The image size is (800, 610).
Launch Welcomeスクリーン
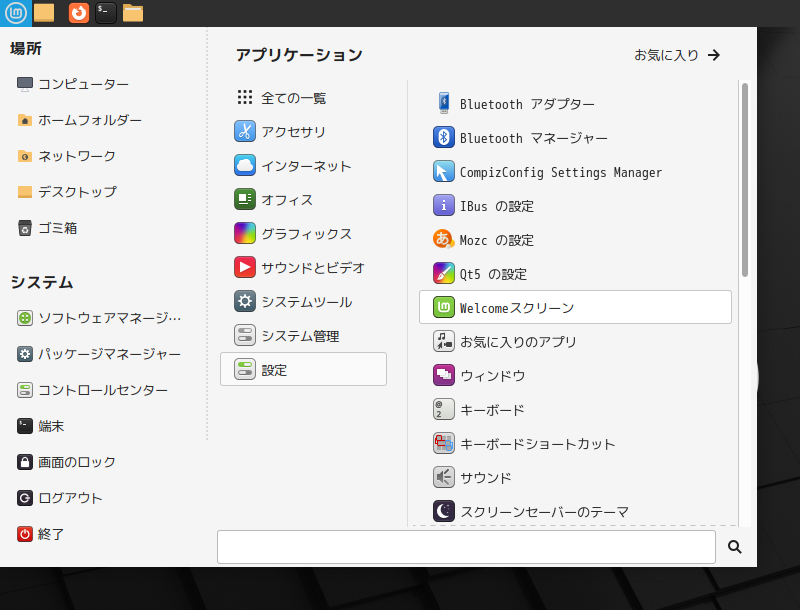pos(575,308)
